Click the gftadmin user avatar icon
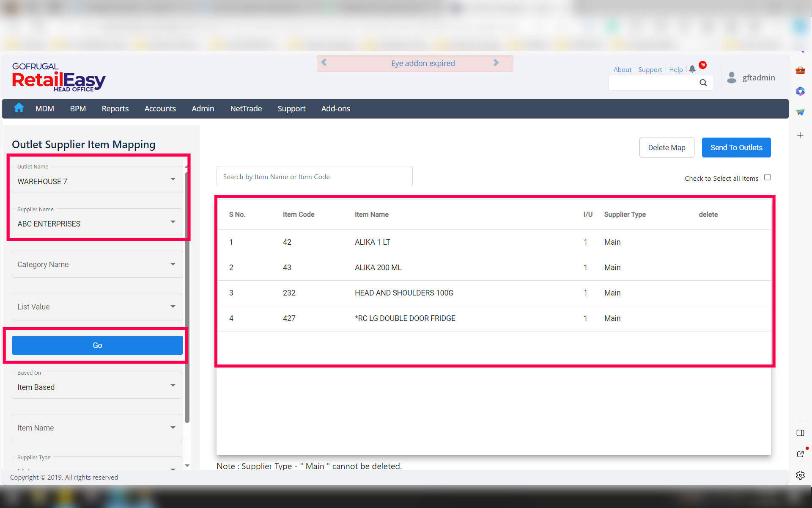Screen dimensions: 812x508 pyautogui.click(x=731, y=77)
